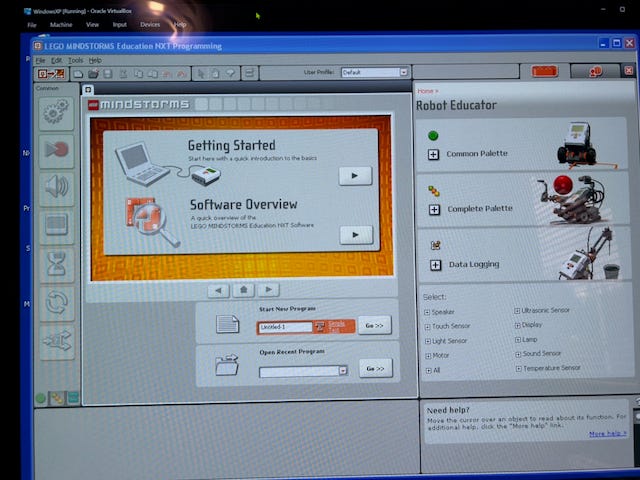Click the folder icon beside Open Recent Program
Image resolution: width=640 pixels, height=480 pixels.
(227, 364)
